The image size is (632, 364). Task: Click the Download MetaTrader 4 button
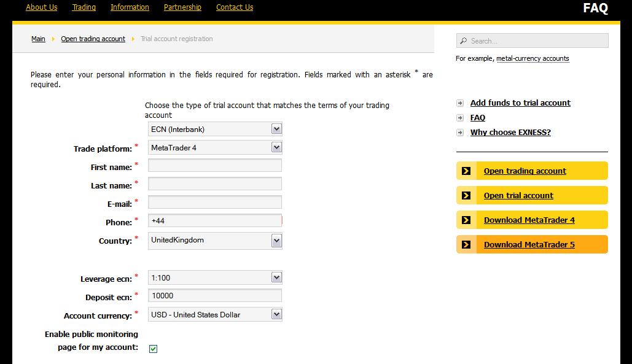[532, 220]
